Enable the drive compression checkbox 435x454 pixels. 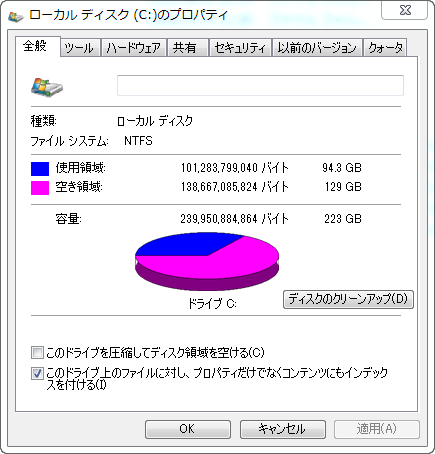[37, 353]
